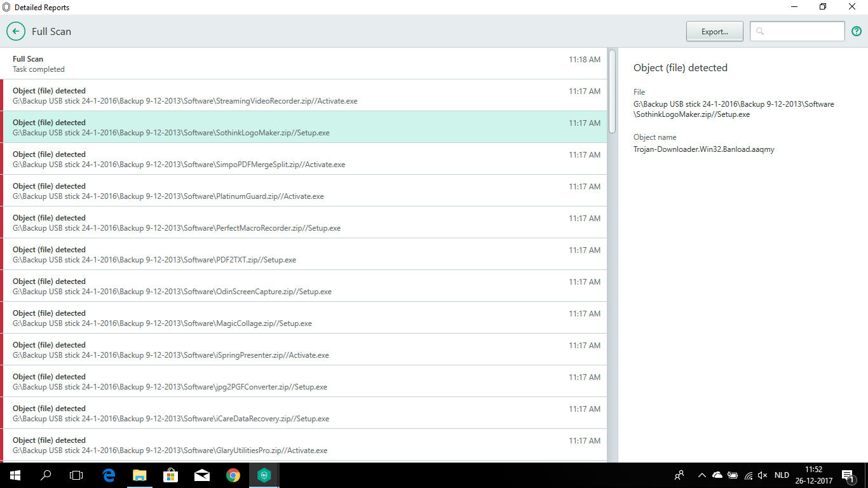
Task: Open taskbar search magnifier
Action: point(46,475)
